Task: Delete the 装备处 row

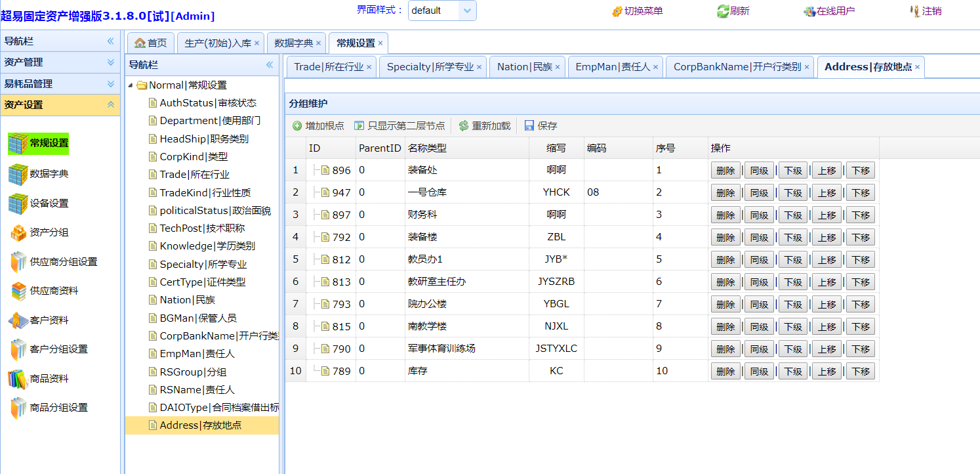Action: [x=725, y=171]
